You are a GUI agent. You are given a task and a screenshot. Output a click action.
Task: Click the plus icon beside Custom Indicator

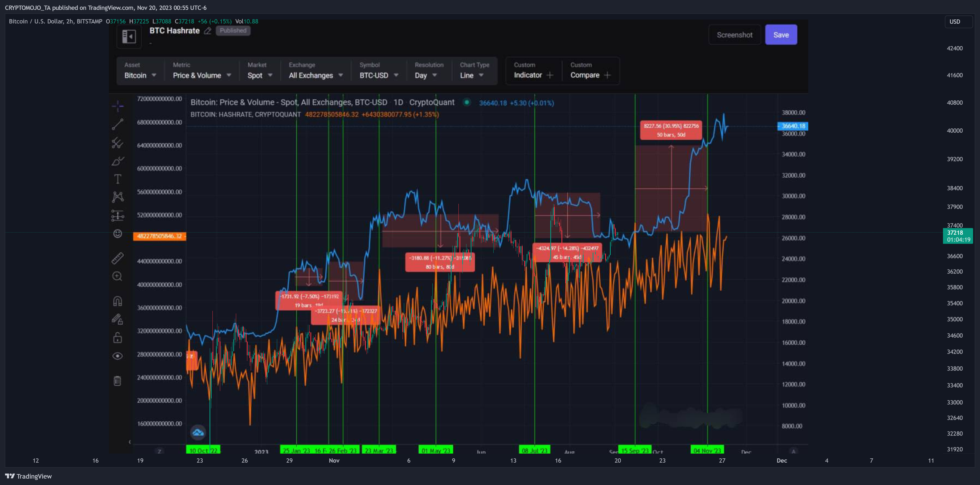point(550,75)
